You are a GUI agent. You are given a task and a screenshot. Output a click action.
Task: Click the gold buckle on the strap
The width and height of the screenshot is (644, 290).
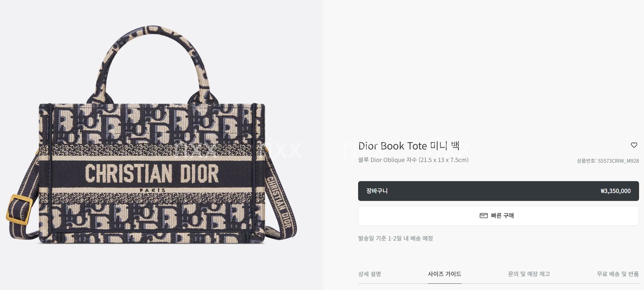coord(19,209)
